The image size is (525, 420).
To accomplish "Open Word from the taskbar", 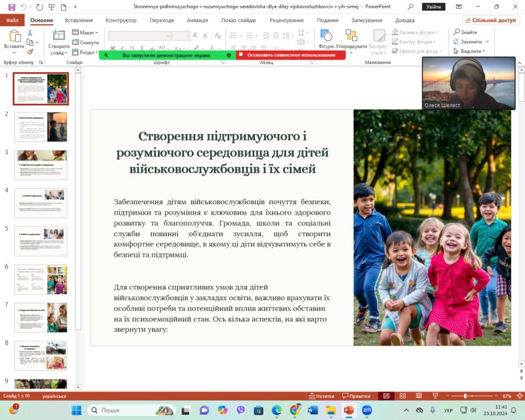I will click(313, 410).
